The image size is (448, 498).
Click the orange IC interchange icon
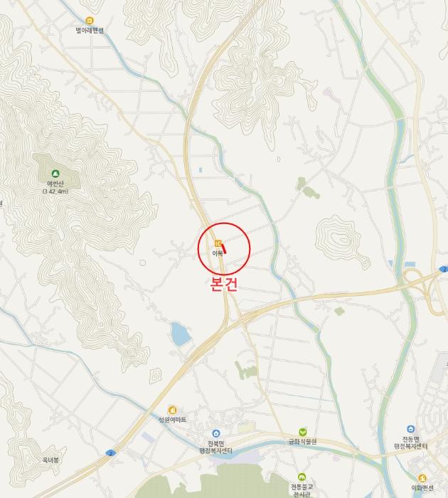[x=218, y=243]
